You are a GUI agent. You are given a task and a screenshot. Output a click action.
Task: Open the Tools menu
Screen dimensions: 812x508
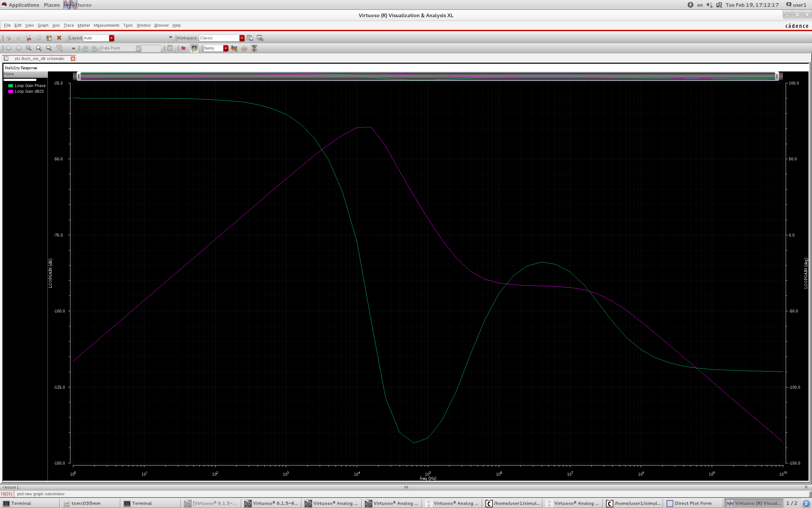(128, 25)
